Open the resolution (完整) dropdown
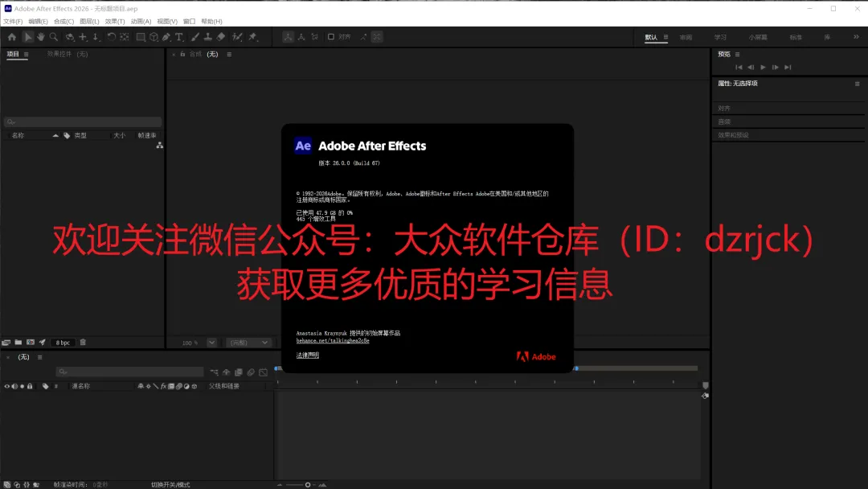 coord(248,343)
